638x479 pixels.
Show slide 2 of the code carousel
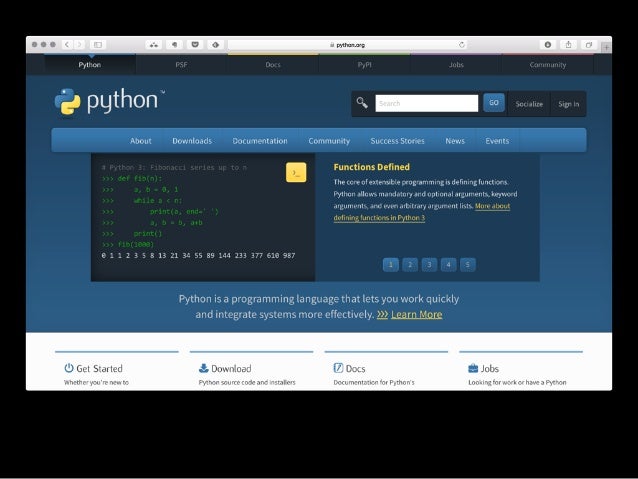click(x=410, y=265)
